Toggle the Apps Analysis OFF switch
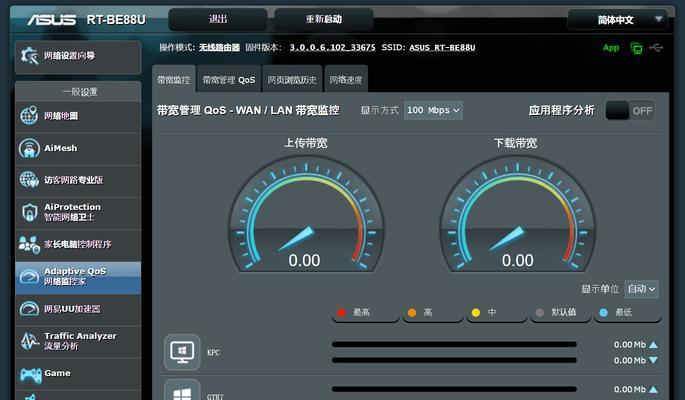The width and height of the screenshot is (685, 400). click(630, 111)
